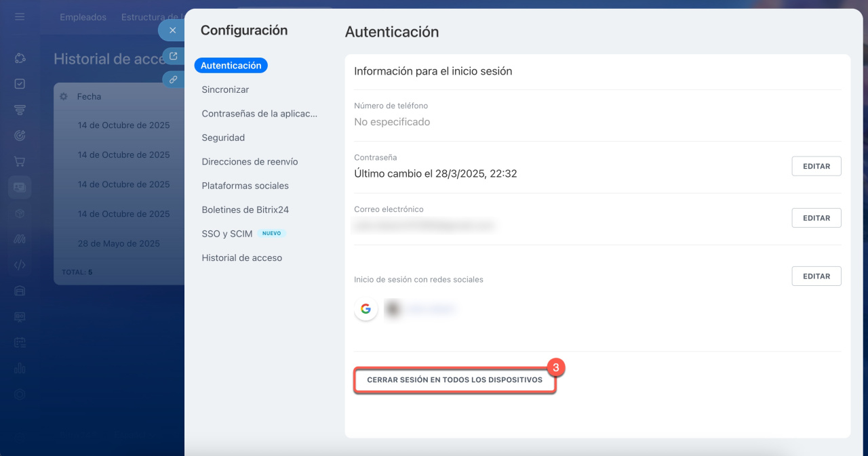The height and width of the screenshot is (456, 868).
Task: Open the Sincronizar settings section
Action: [x=225, y=89]
